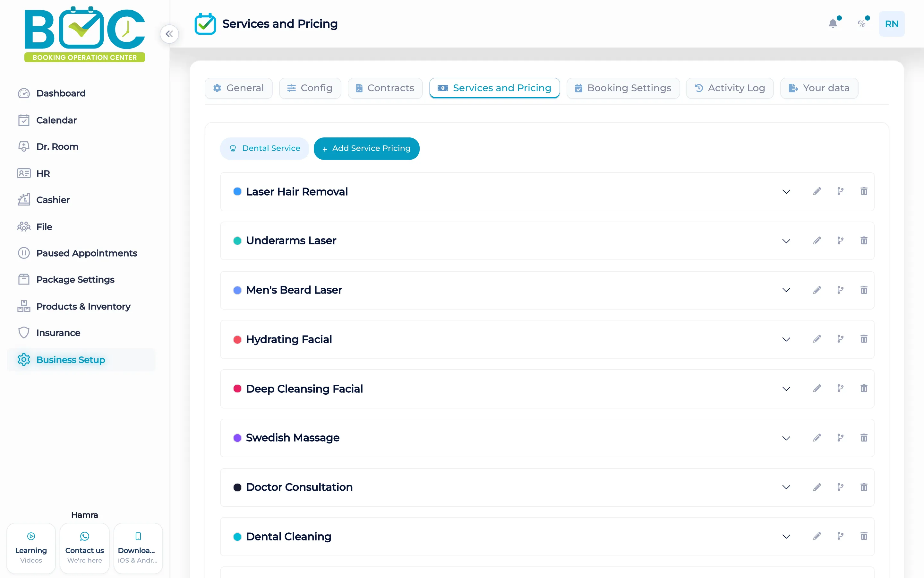Expand the Laser Hair Removal row
Image resolution: width=924 pixels, height=578 pixels.
pos(786,191)
